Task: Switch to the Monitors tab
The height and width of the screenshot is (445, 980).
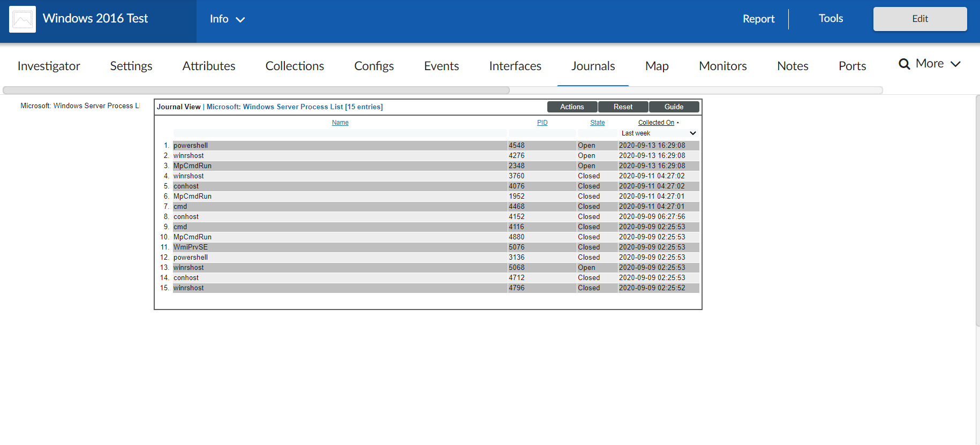Action: click(x=722, y=66)
